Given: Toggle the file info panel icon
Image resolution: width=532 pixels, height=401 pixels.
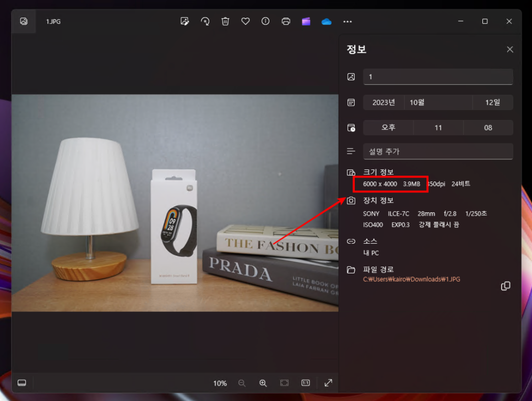Looking at the screenshot, I should [x=265, y=21].
